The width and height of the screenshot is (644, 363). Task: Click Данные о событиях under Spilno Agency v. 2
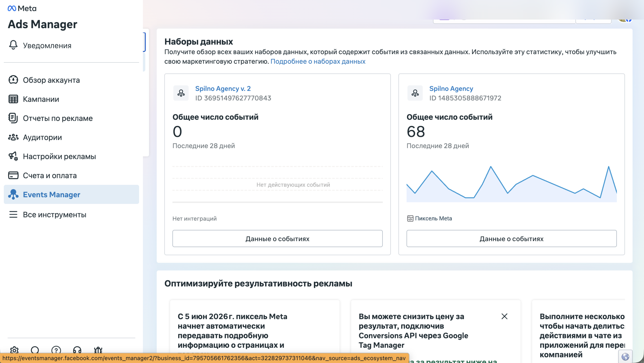277,239
